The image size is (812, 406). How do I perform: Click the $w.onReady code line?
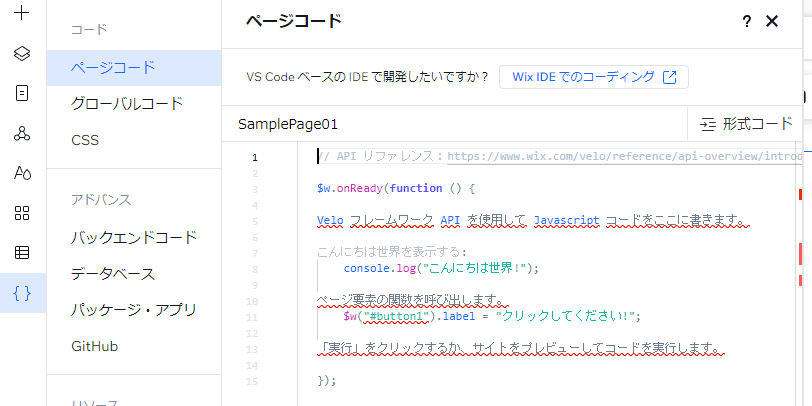(396, 188)
